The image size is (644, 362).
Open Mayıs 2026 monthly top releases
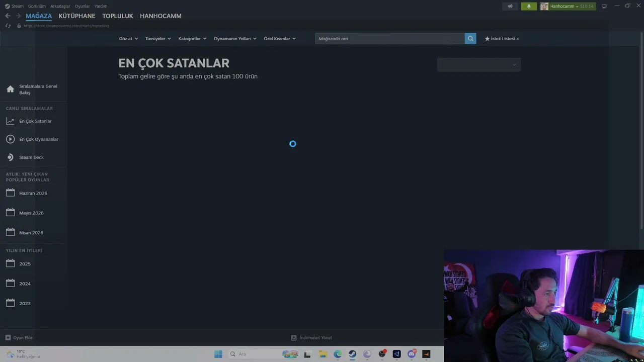pos(31,213)
